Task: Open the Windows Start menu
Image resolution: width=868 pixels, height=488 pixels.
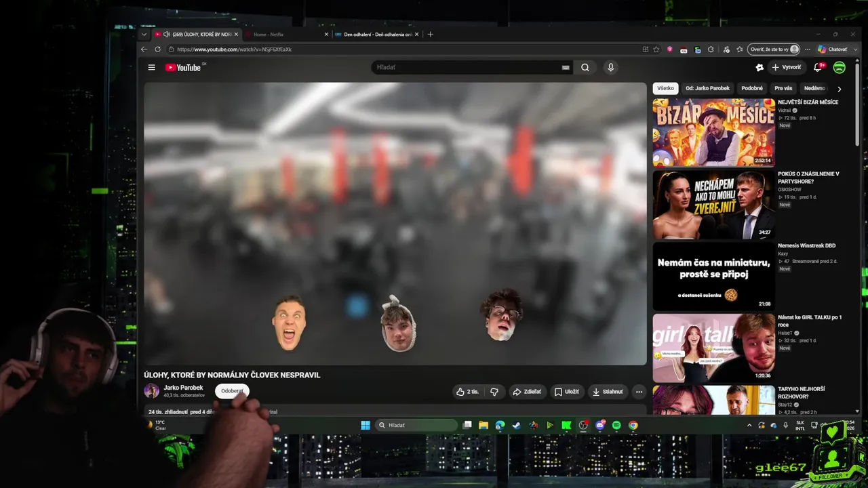Action: click(366, 426)
